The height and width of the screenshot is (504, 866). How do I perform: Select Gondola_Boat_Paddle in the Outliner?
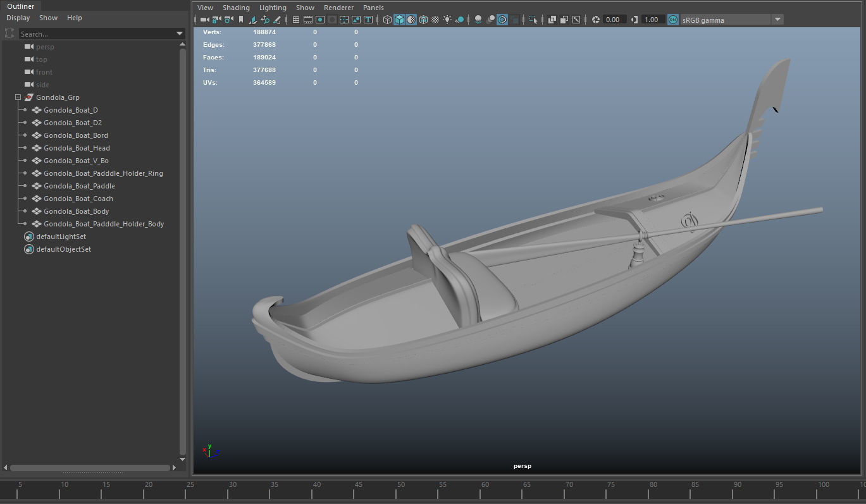(79, 186)
